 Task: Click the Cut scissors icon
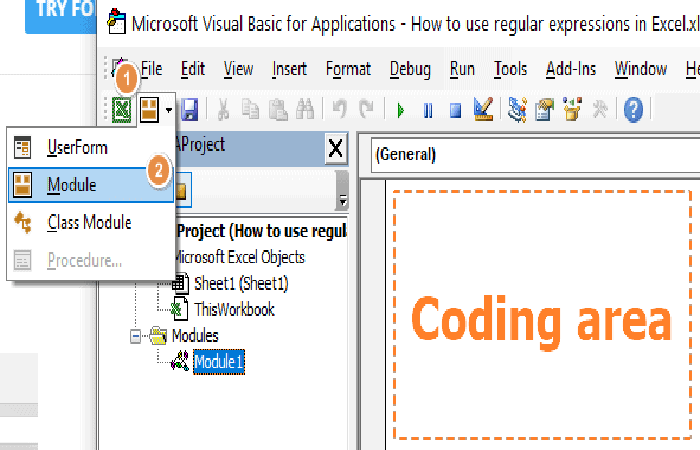tap(223, 110)
